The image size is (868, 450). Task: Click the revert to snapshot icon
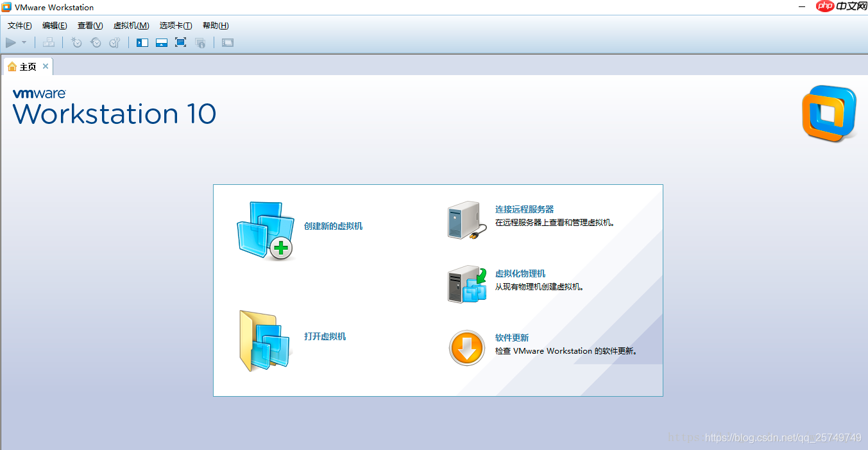[x=96, y=42]
